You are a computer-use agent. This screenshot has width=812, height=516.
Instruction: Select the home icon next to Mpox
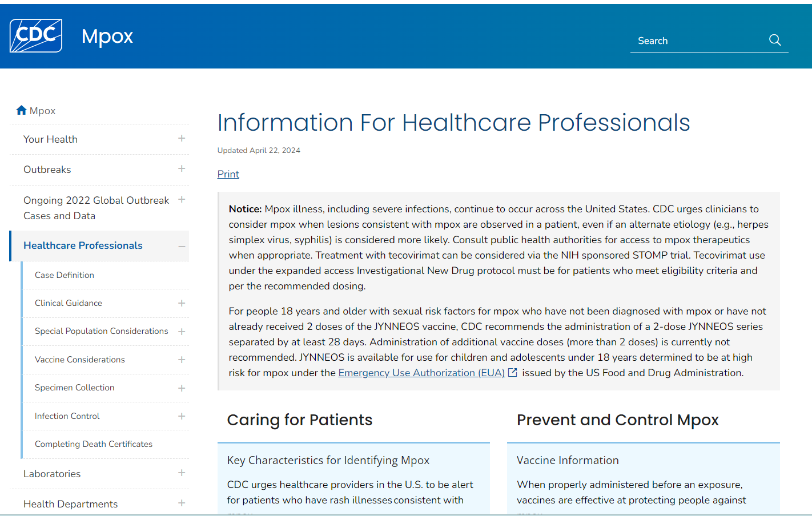tap(21, 110)
